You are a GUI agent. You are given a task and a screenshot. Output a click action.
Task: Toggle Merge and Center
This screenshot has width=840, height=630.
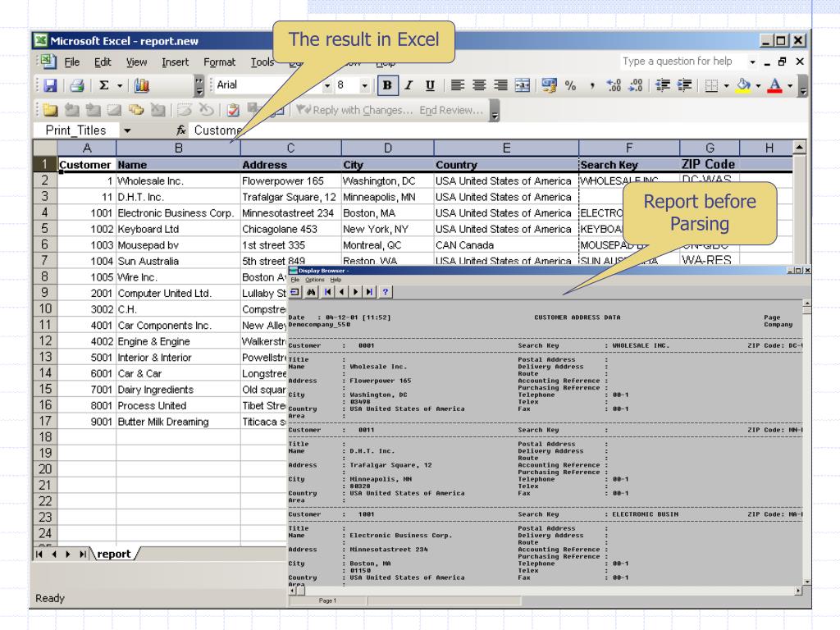pos(523,85)
